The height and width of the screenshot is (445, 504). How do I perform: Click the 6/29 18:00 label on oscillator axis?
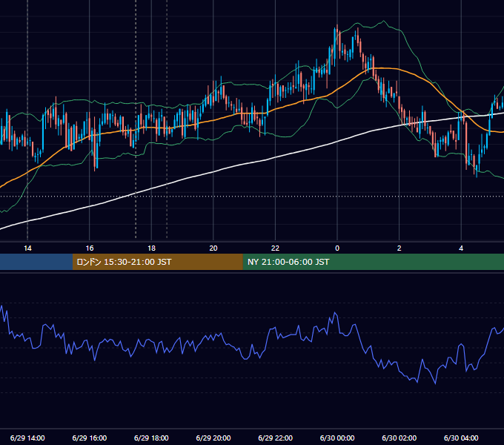click(x=151, y=438)
